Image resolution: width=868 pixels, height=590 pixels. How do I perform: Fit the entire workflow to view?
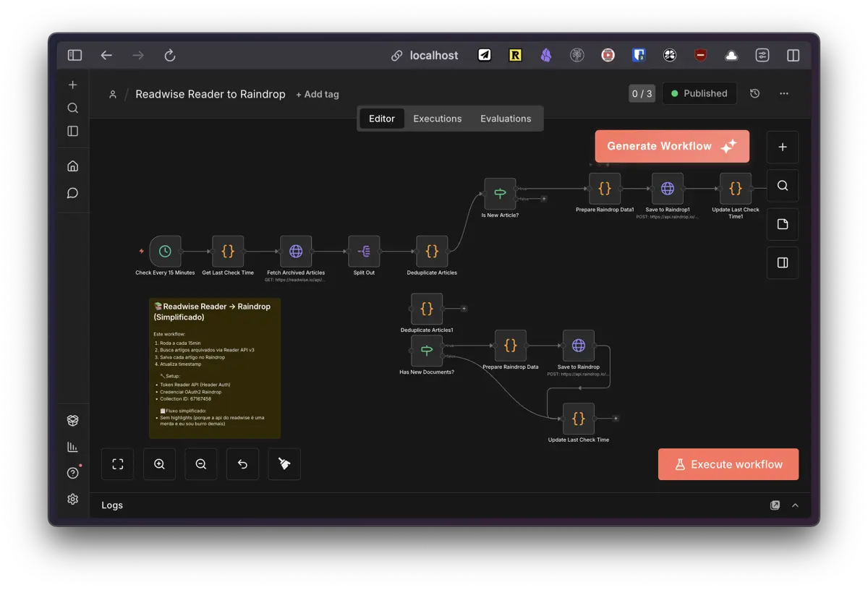[117, 463]
